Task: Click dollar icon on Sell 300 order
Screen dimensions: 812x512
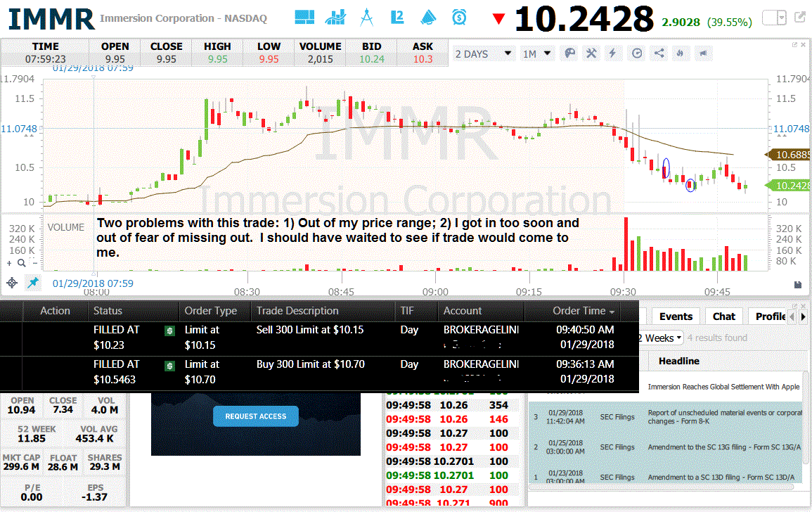Action: (x=169, y=331)
